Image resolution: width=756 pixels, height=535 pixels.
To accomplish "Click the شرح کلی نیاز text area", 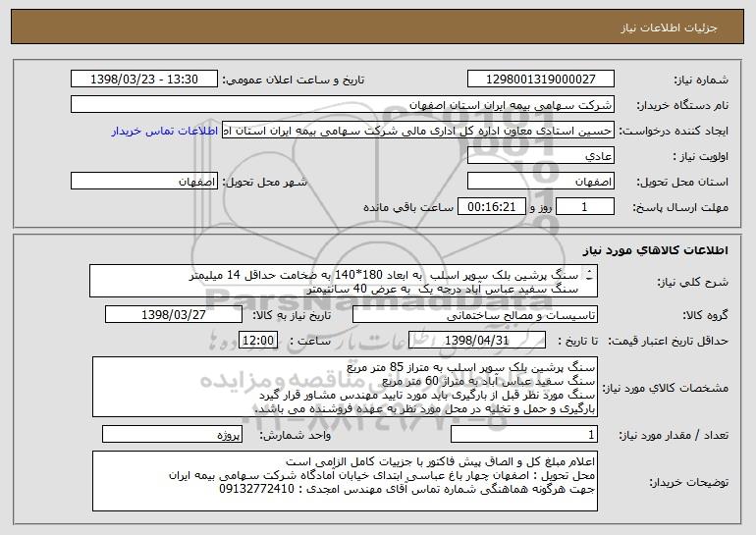I will tap(344, 281).
